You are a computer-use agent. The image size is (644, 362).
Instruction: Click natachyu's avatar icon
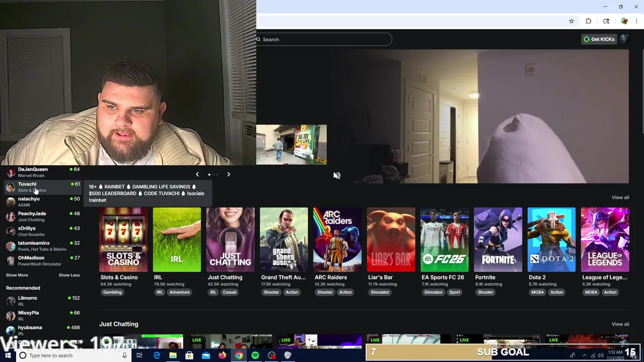pyautogui.click(x=11, y=202)
